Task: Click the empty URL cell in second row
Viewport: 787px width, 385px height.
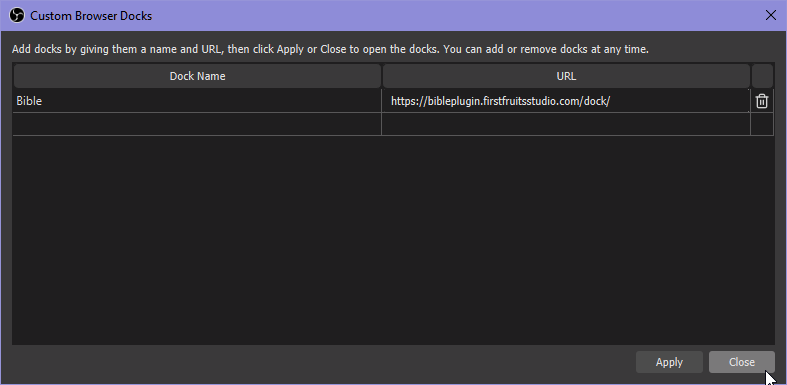Action: pyautogui.click(x=566, y=124)
